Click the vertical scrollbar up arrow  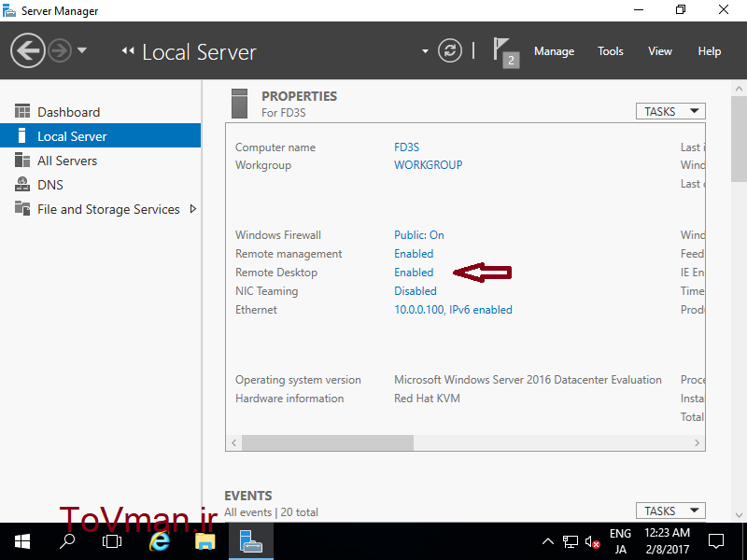739,89
